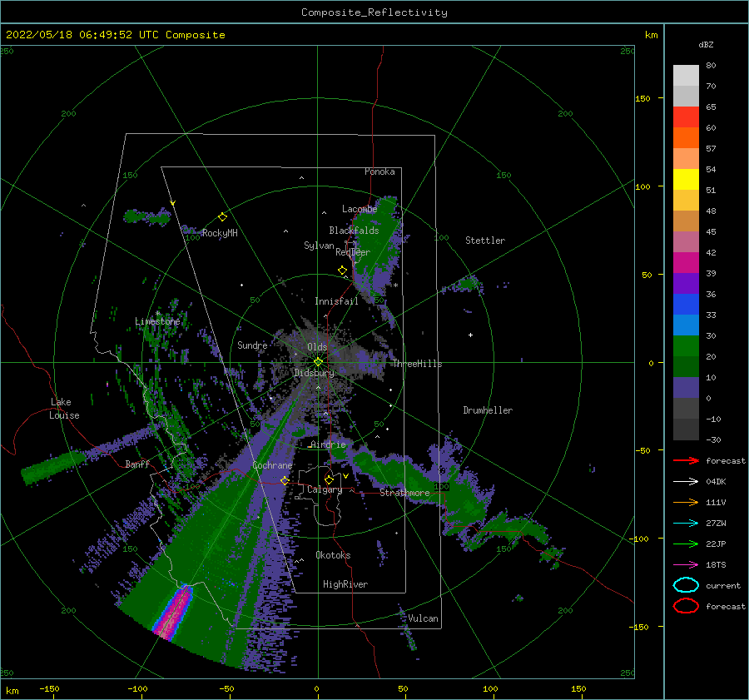Click the Vulcan town label

point(423,618)
